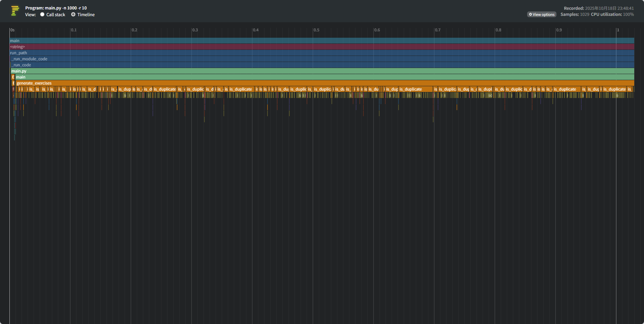Screen dimensions: 644x324
Task: Click the 0.8 second timeline marker
Action: click(498, 30)
